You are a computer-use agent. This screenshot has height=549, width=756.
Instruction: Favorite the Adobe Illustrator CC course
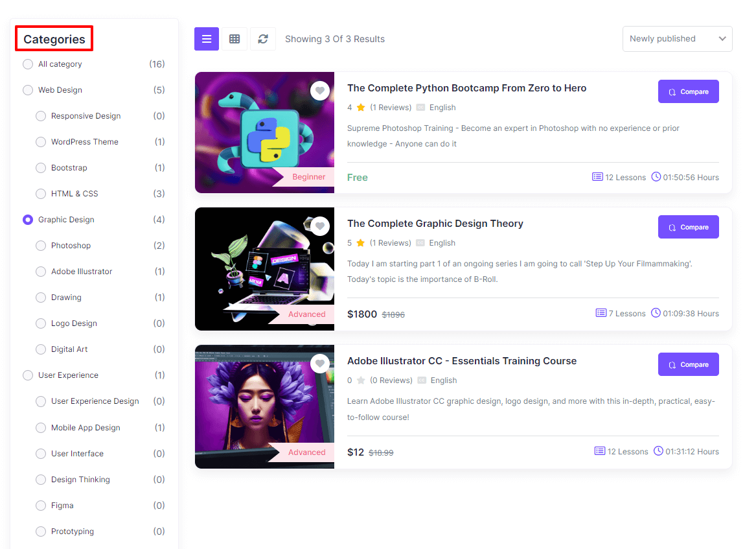(x=320, y=363)
